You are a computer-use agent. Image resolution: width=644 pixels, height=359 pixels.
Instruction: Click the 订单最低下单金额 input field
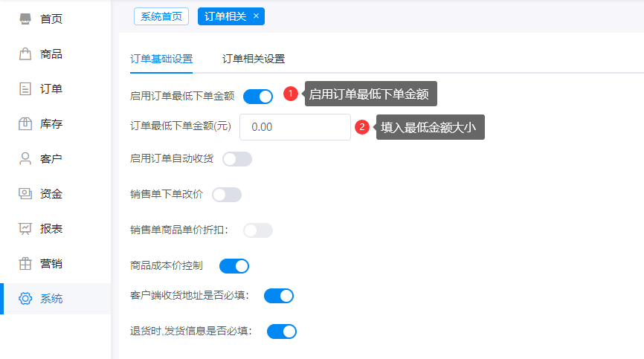295,127
